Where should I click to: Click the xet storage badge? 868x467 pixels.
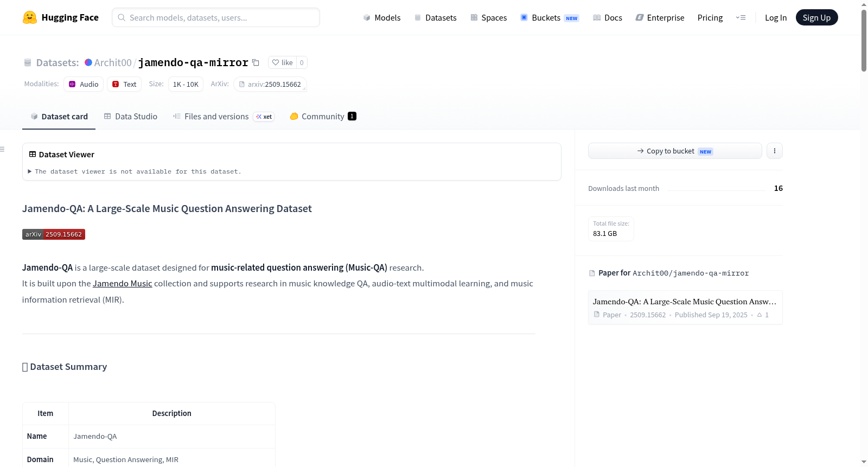coord(264,117)
